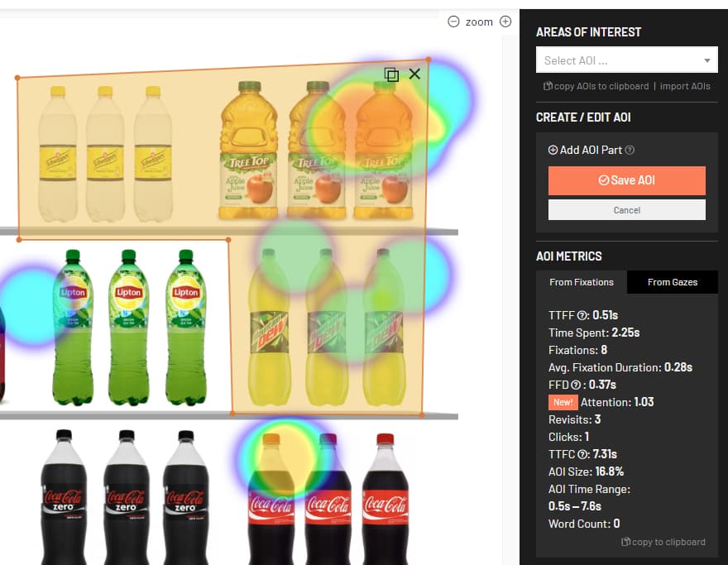Open the Select AOI dropdown
The width and height of the screenshot is (728, 565).
(x=626, y=60)
